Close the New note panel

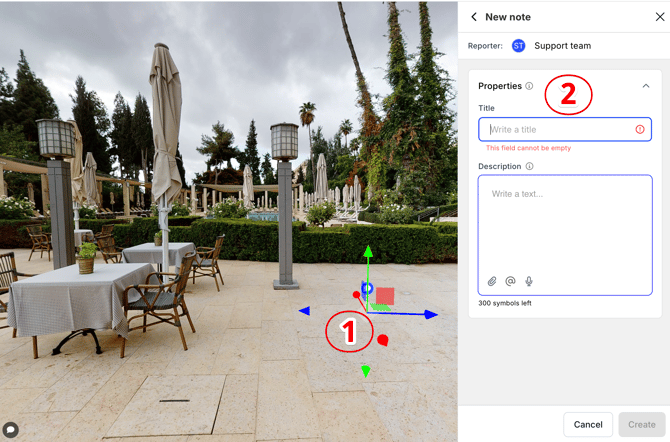coord(659,17)
